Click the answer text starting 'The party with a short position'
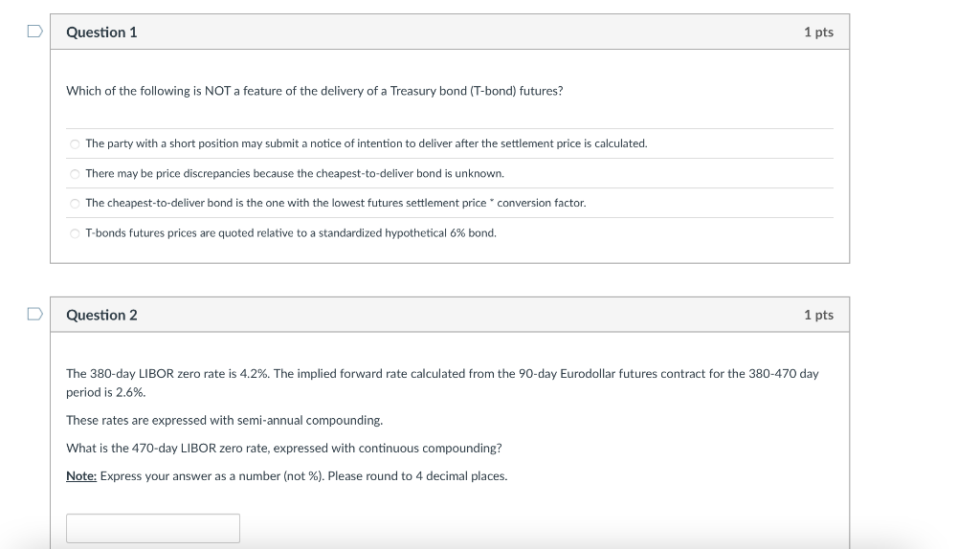 coord(367,143)
